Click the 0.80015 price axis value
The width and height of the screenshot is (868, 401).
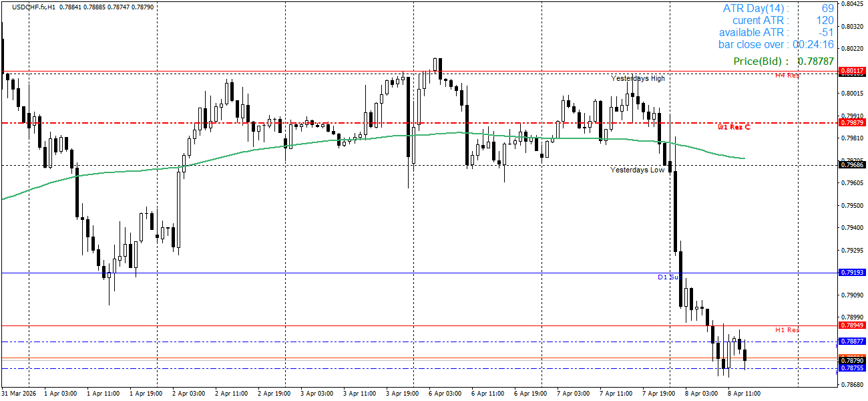point(852,94)
